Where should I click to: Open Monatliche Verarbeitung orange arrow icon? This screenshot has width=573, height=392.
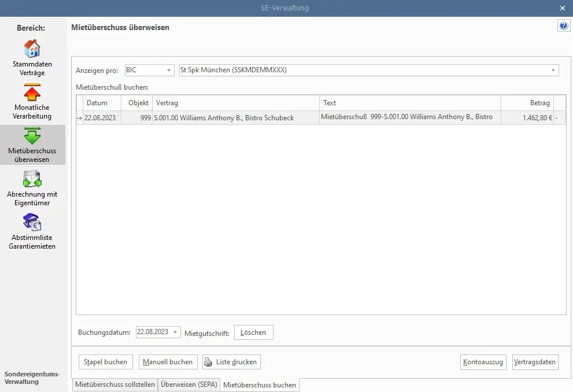[32, 92]
